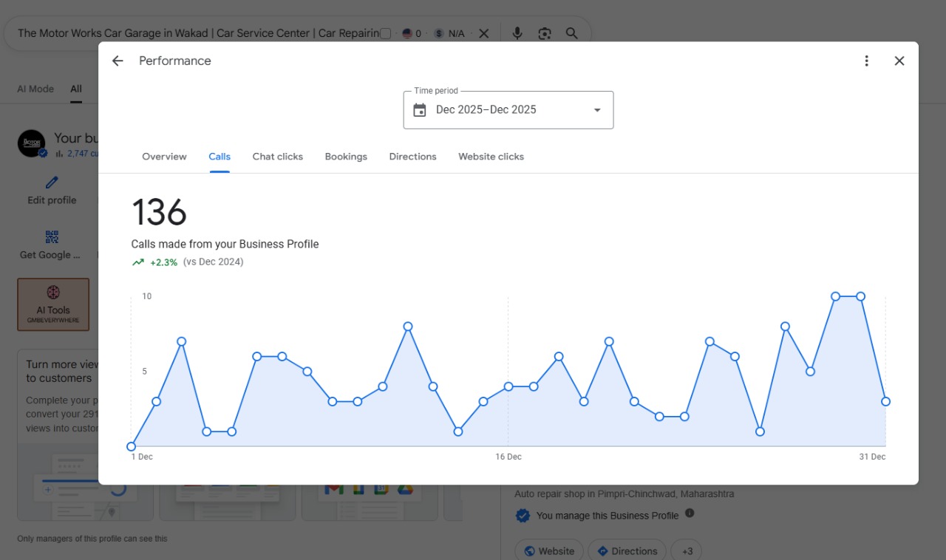Click the verified badge beside You manage
The image size is (946, 560).
click(523, 516)
